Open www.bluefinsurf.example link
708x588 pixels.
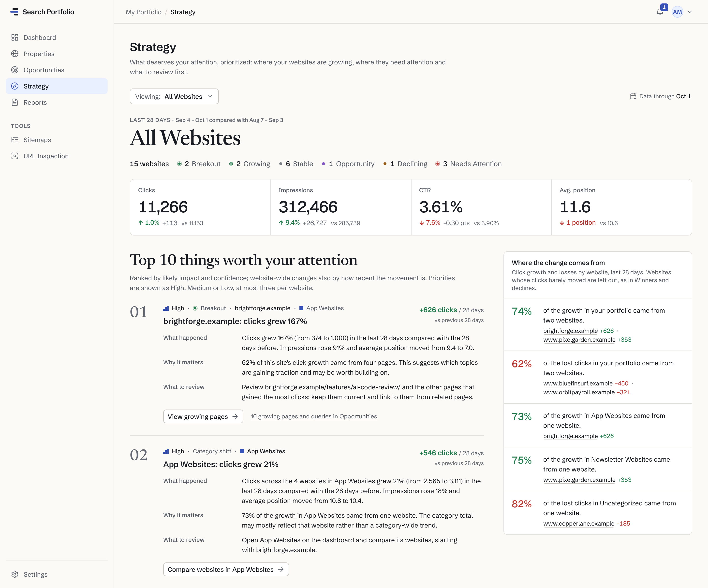point(578,383)
